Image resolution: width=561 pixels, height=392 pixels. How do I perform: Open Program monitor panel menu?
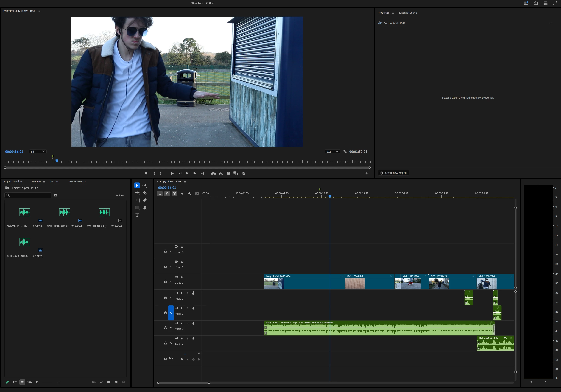[40, 11]
